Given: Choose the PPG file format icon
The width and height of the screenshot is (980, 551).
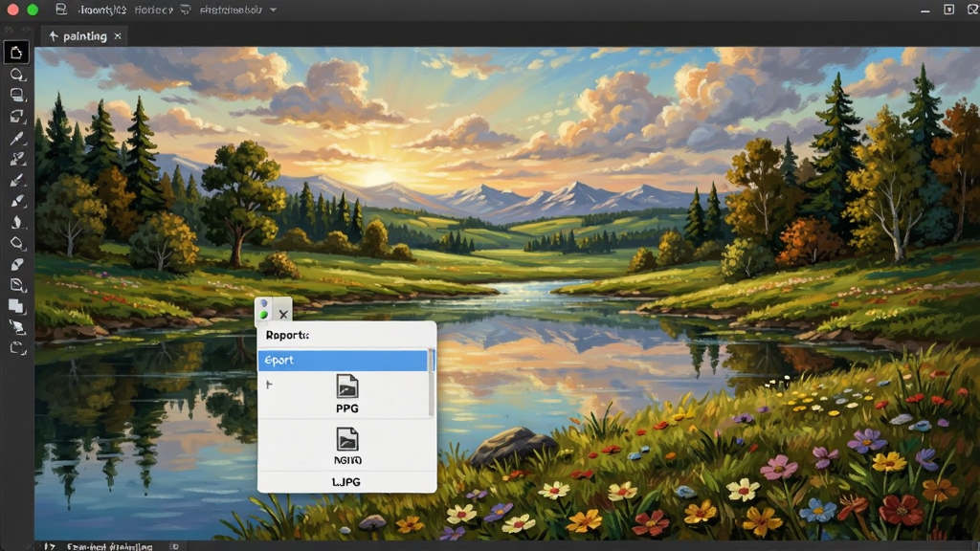Looking at the screenshot, I should coord(346,386).
